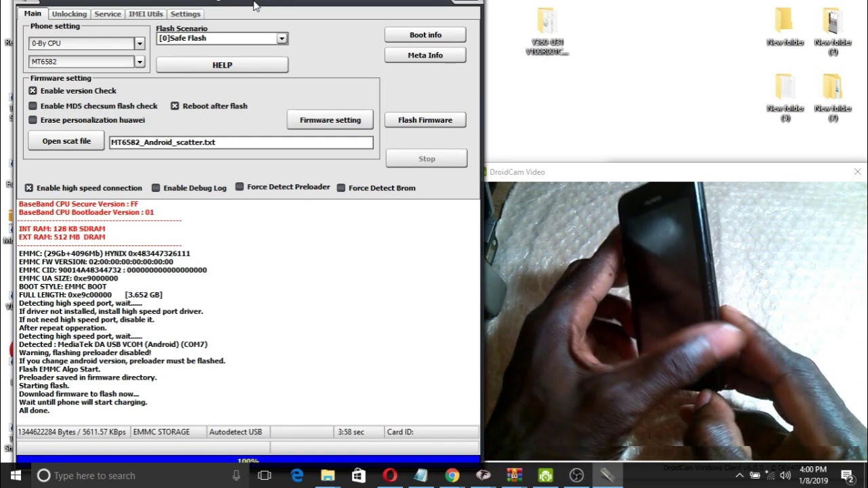The width and height of the screenshot is (868, 488).
Task: Check Force Detect Preloader
Action: tap(239, 186)
